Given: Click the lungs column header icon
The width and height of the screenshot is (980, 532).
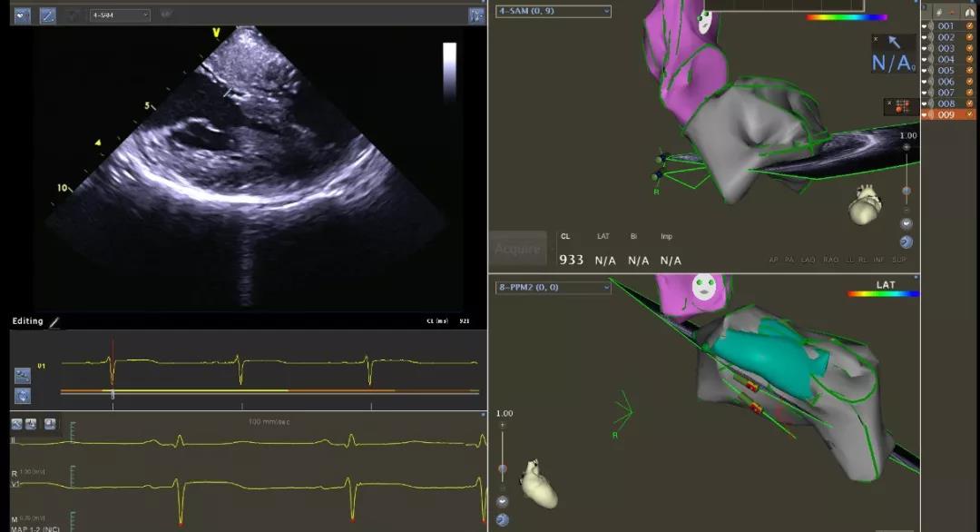Looking at the screenshot, I should coord(970,12).
